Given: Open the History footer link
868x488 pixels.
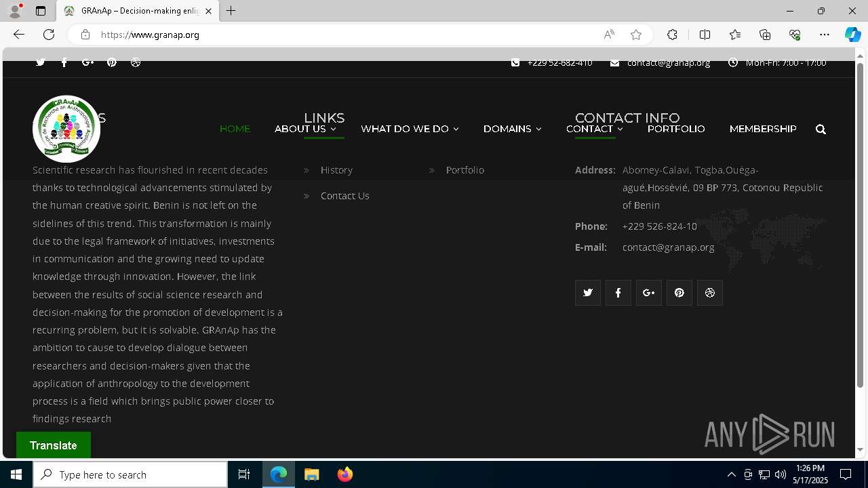Looking at the screenshot, I should 336,170.
